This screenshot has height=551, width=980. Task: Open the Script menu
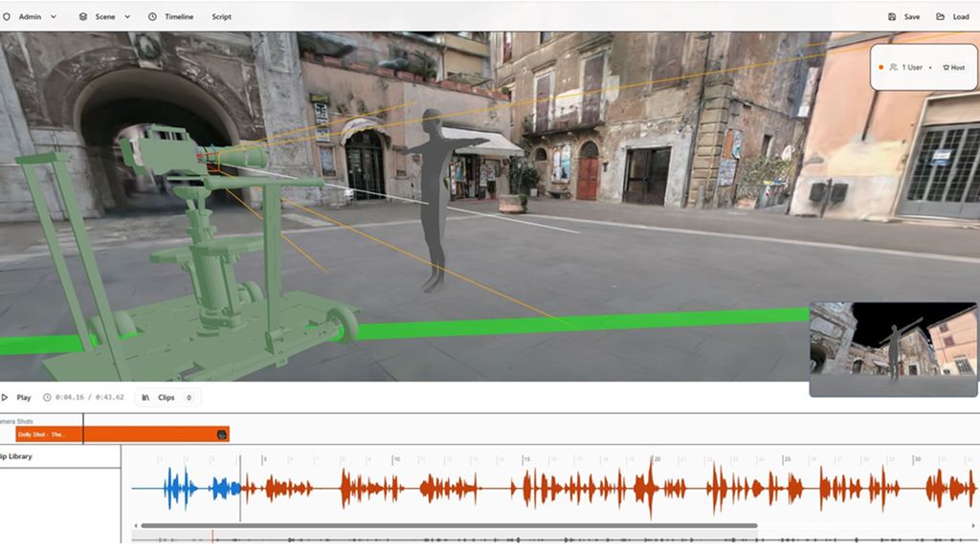tap(221, 16)
